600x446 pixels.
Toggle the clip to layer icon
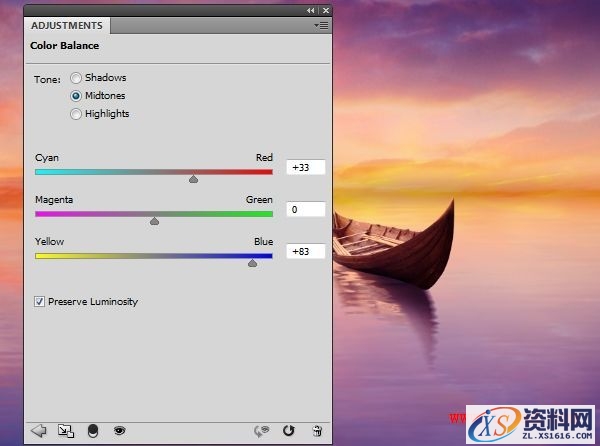93,431
